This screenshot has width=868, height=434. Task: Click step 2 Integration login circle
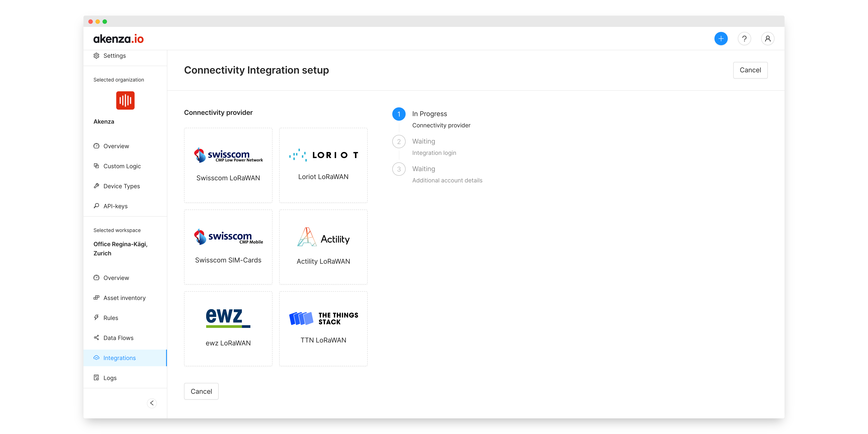399,142
